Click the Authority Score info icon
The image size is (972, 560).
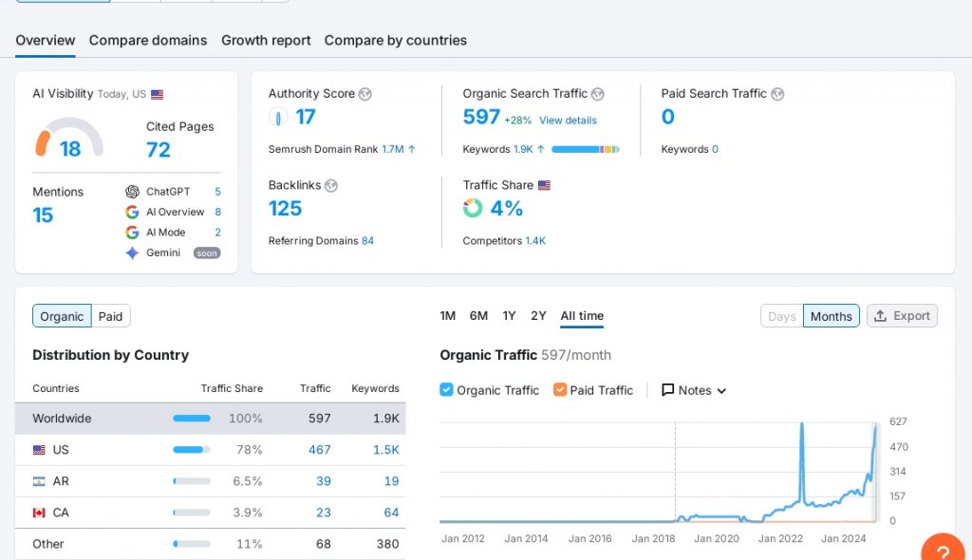(365, 94)
